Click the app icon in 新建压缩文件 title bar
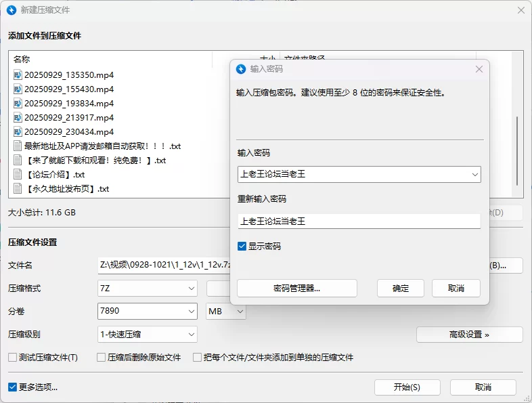Screen dimensions: 532x403 click(10, 10)
